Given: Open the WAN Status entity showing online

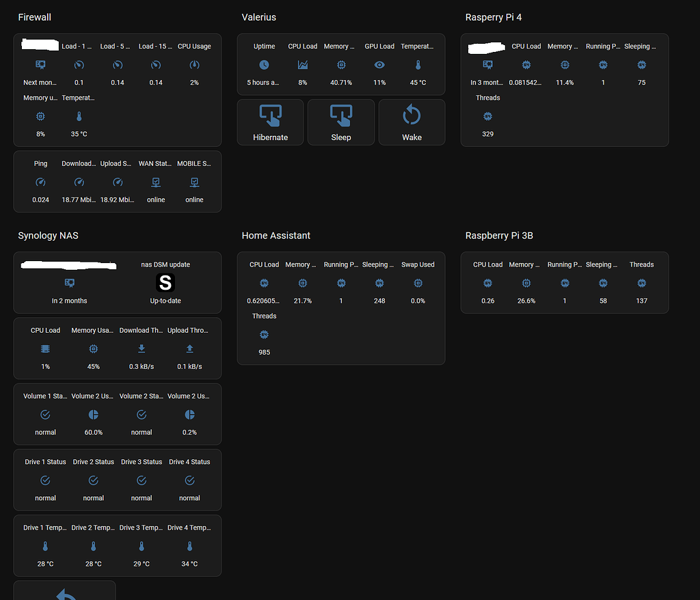Looking at the screenshot, I should [154, 182].
